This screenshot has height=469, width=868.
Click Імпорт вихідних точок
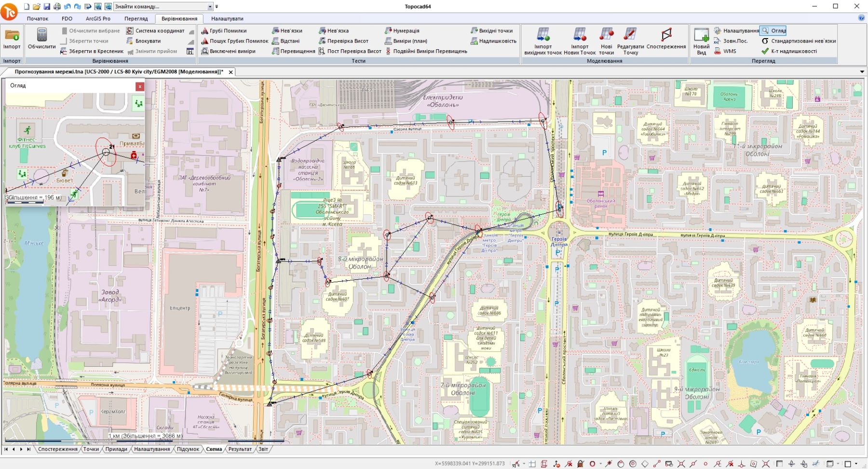(543, 41)
